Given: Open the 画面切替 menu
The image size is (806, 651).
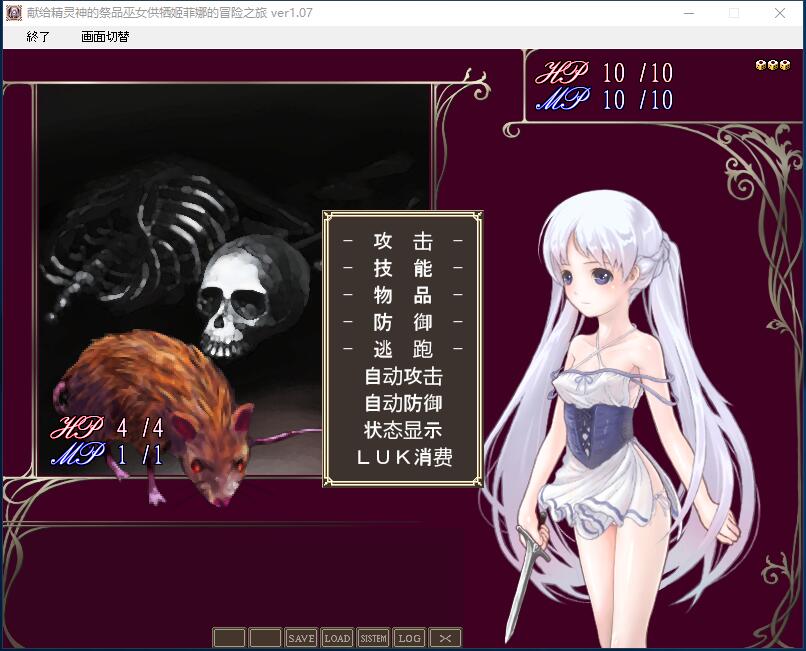Looking at the screenshot, I should click(105, 37).
